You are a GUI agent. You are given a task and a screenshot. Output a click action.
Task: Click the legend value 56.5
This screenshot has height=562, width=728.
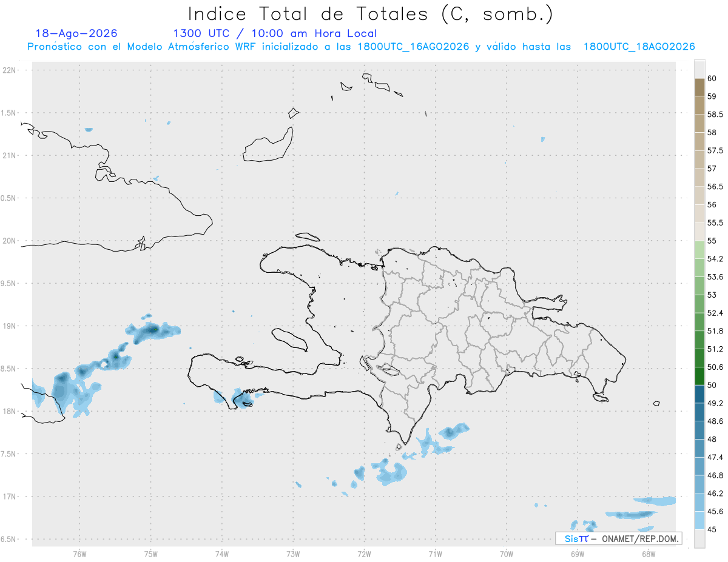(x=715, y=187)
